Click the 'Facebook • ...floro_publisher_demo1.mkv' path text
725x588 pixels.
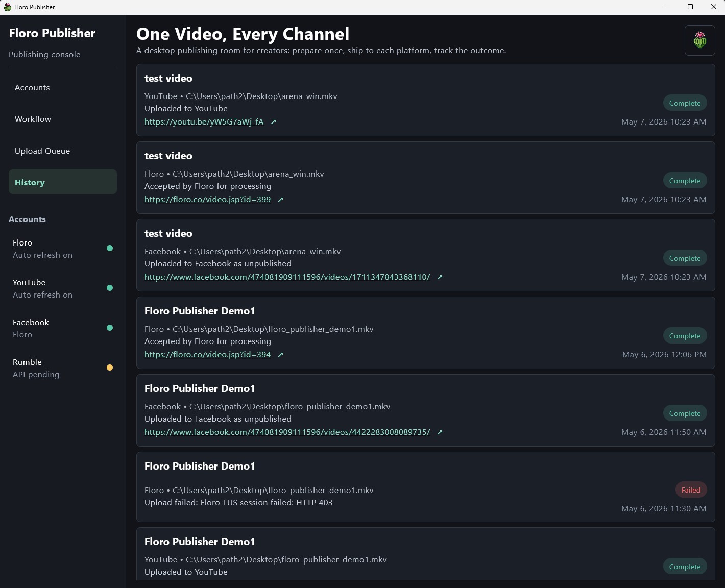coord(268,407)
